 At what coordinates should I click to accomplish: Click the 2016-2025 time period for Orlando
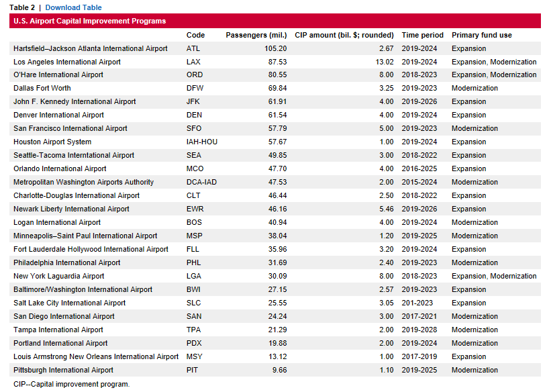tap(419, 168)
